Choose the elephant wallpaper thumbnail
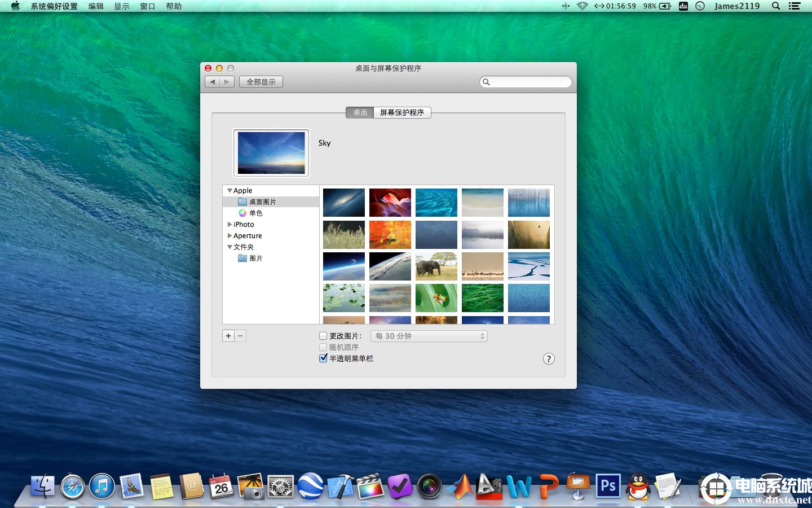The width and height of the screenshot is (812, 508). tap(436, 266)
